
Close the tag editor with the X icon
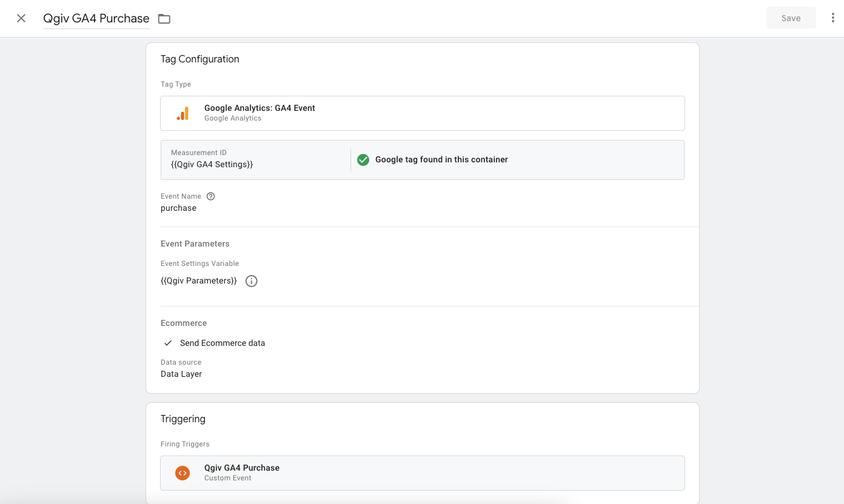[21, 18]
